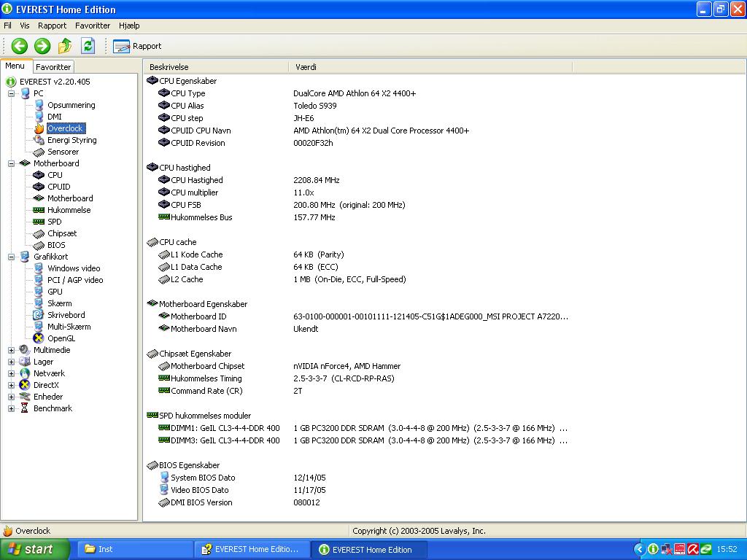Click the Energi Styring icon
This screenshot has width=747, height=560.
pyautogui.click(x=39, y=140)
